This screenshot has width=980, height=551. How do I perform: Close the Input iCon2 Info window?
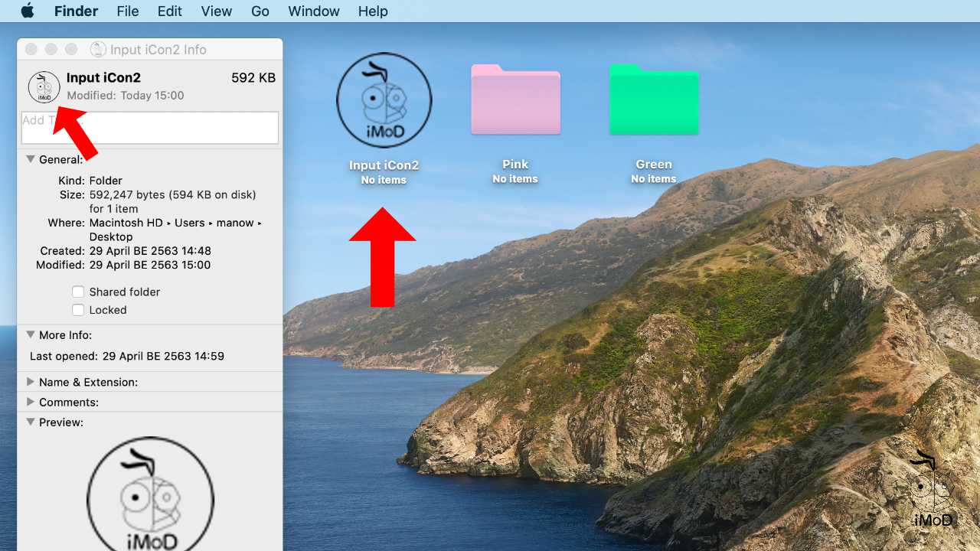tap(31, 50)
